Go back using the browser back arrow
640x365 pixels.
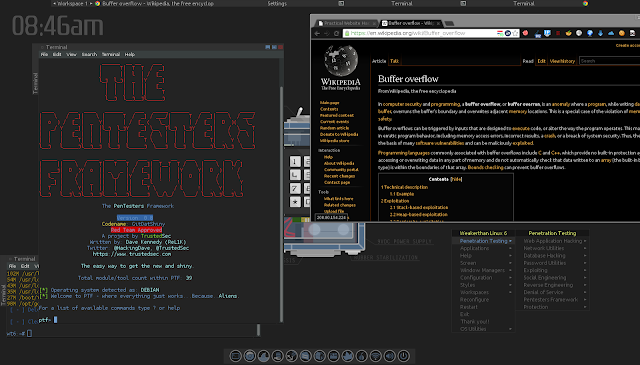[317, 33]
